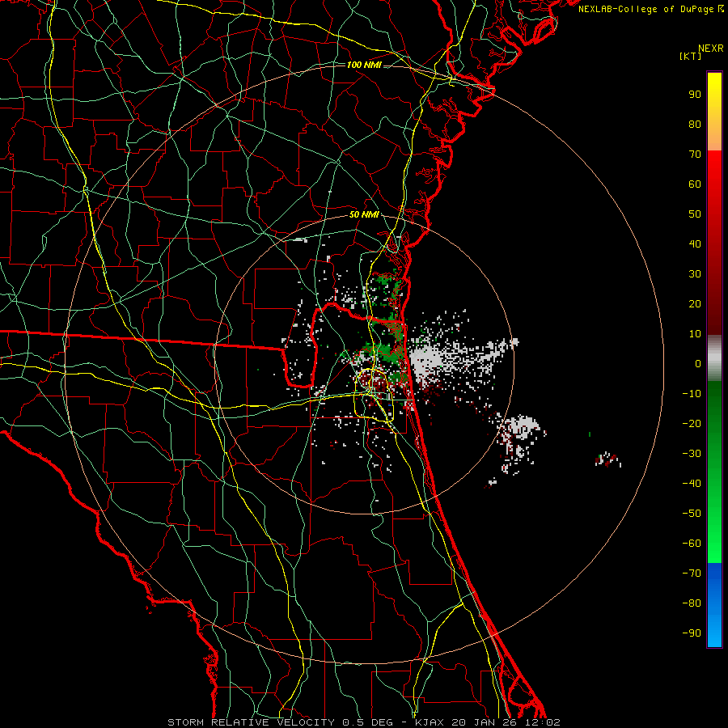728x728 pixels.
Task: Click the 100 NMI range ring label
Action: (x=364, y=65)
